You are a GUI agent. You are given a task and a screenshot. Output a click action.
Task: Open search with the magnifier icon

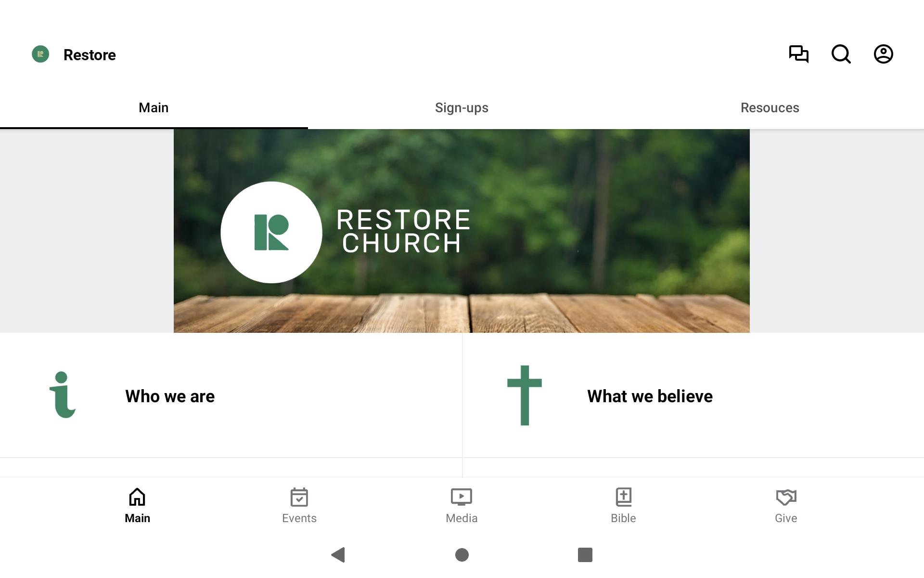(841, 54)
